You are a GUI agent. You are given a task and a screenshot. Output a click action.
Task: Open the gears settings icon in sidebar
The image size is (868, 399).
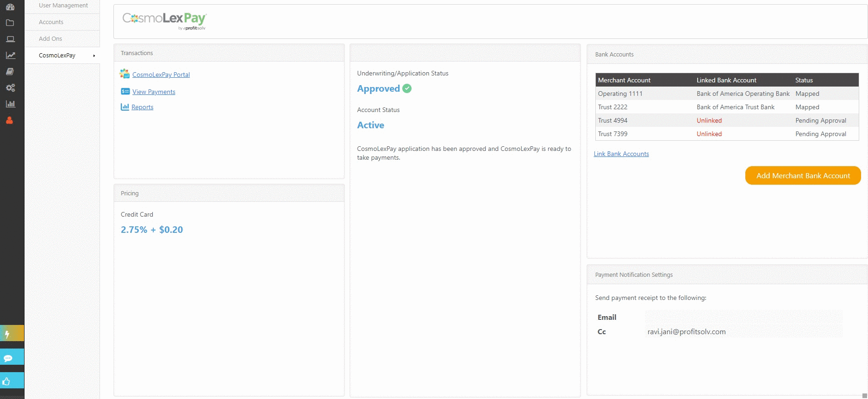[10, 87]
